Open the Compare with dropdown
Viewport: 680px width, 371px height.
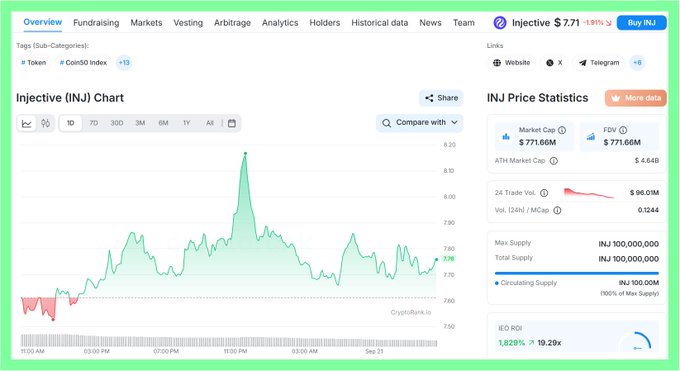(x=419, y=123)
